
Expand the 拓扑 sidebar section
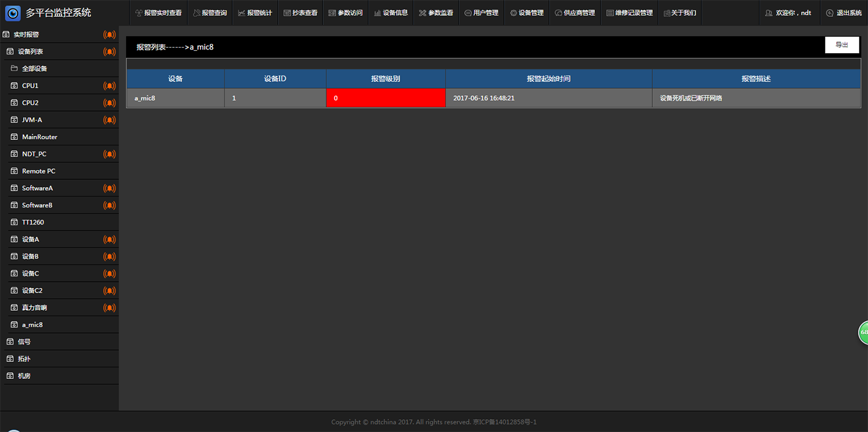(24, 359)
